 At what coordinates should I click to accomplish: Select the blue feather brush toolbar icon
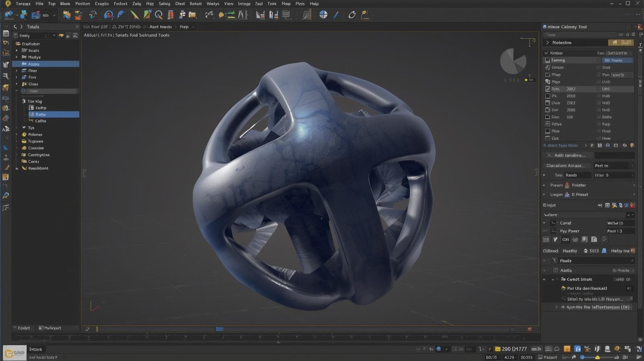121,15
